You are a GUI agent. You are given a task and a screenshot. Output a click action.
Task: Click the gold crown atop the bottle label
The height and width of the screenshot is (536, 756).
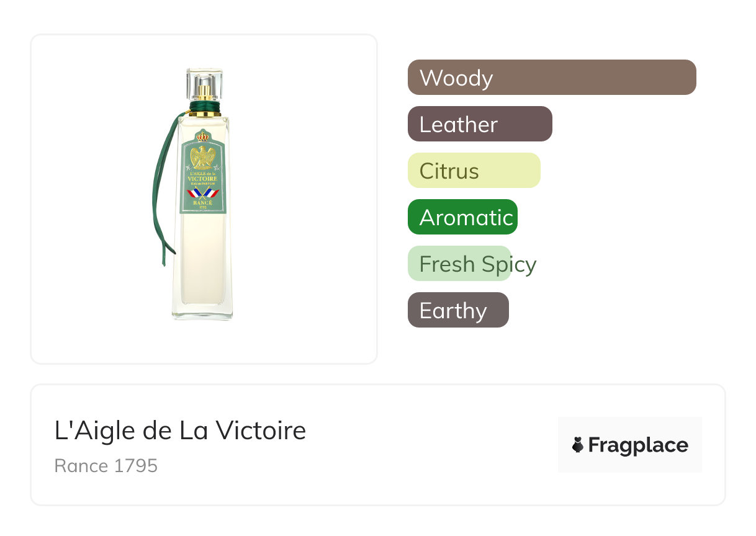coord(202,136)
